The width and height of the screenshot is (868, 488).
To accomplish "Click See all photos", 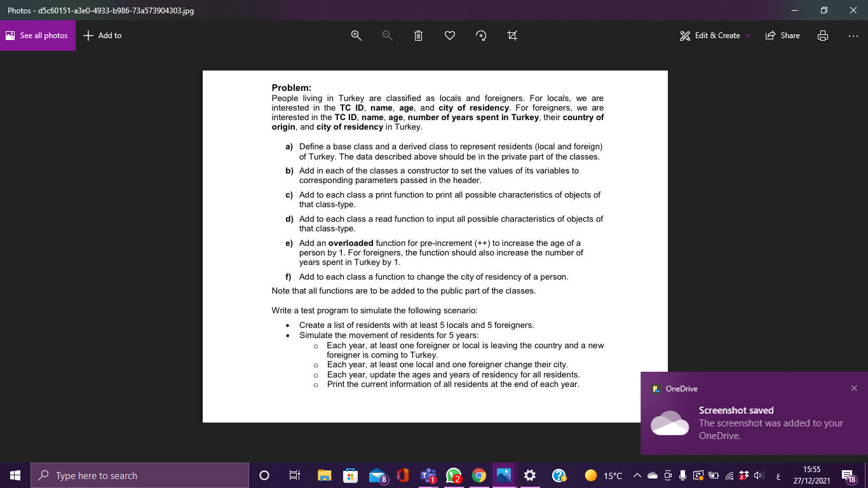I will tap(36, 35).
